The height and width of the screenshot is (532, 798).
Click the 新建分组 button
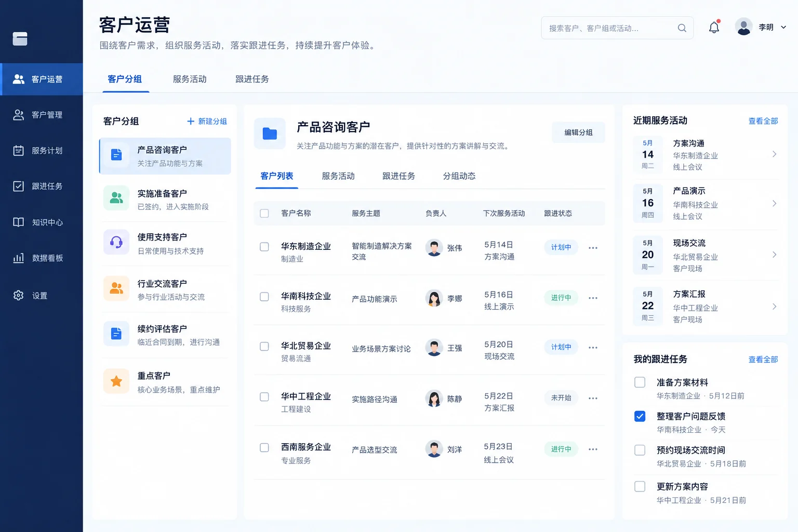tap(207, 121)
